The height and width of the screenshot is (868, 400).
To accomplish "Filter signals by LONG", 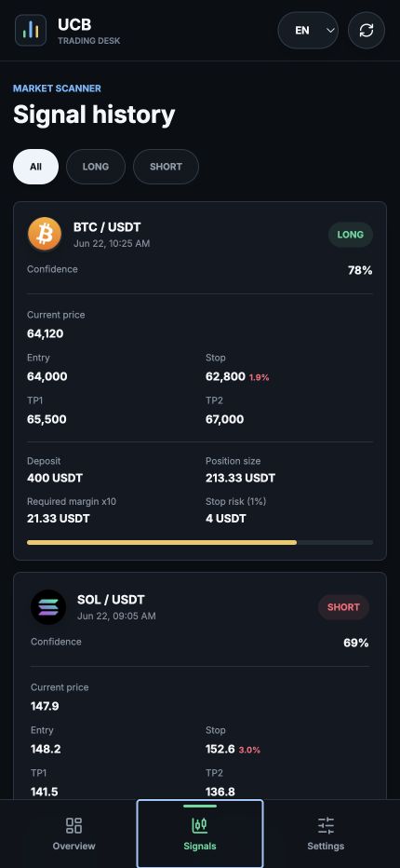I will [96, 167].
